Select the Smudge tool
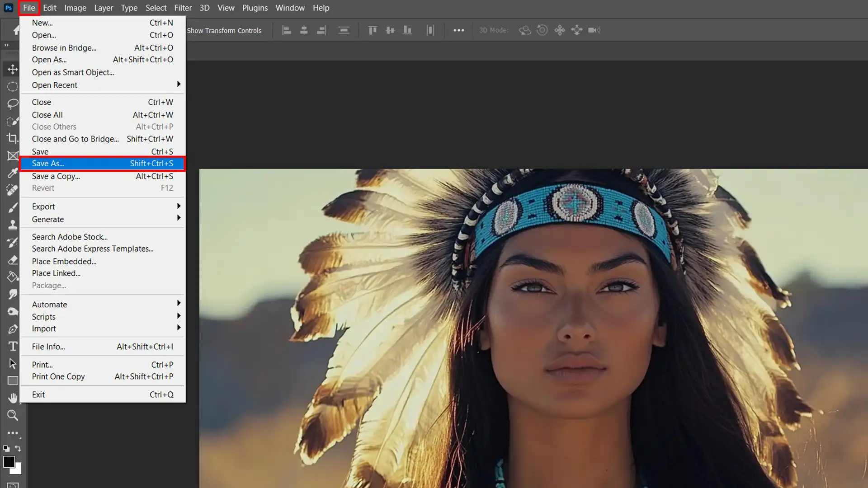The height and width of the screenshot is (488, 868). [x=13, y=294]
